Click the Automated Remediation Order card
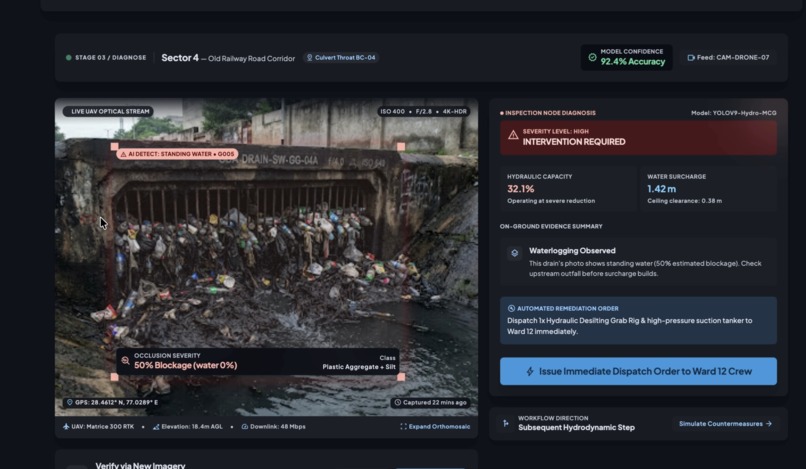Viewport: 806px width, 469px height. coord(638,320)
